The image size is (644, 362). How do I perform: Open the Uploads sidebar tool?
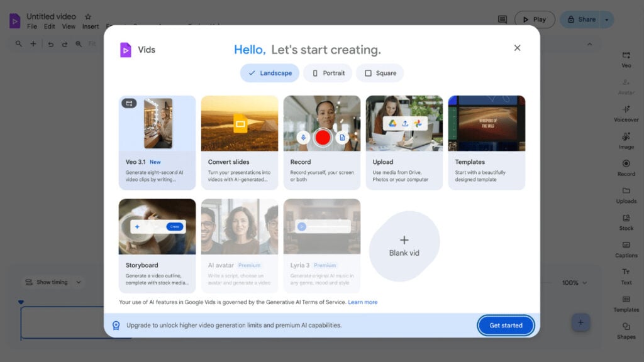coord(626,195)
